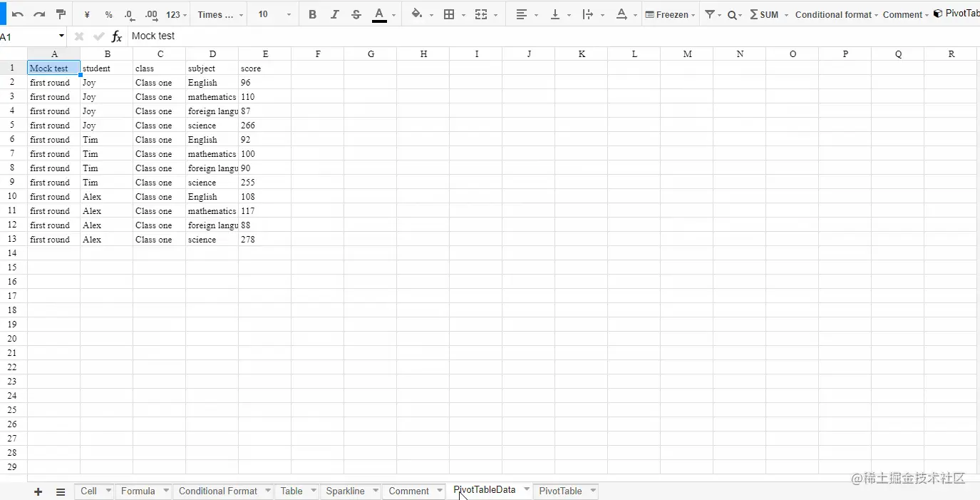Decrease decimal places

click(129, 14)
